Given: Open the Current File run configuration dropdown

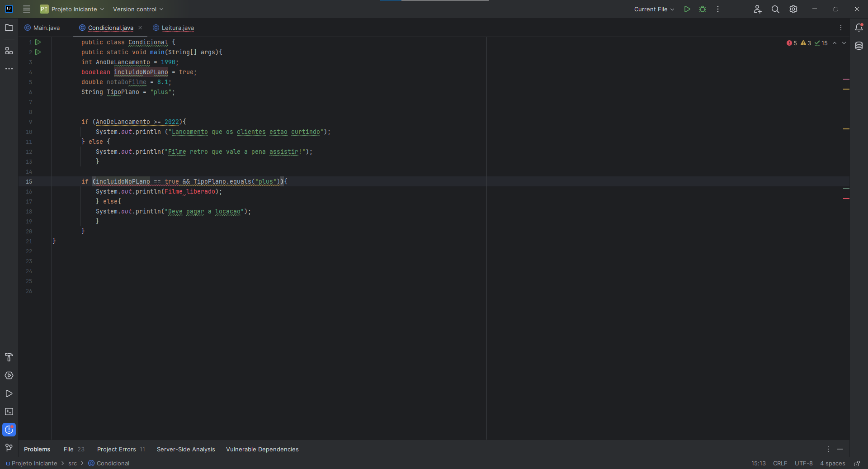Looking at the screenshot, I should [x=654, y=9].
